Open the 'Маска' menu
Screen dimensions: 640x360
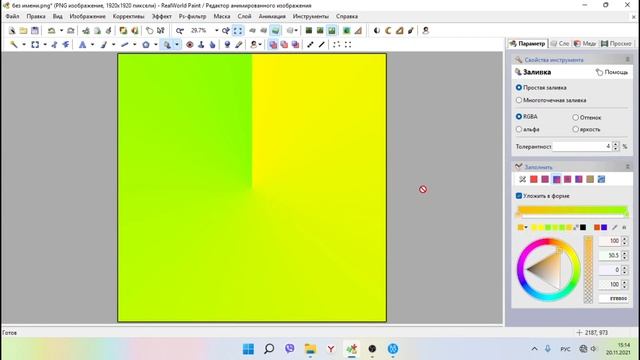[x=222, y=16]
